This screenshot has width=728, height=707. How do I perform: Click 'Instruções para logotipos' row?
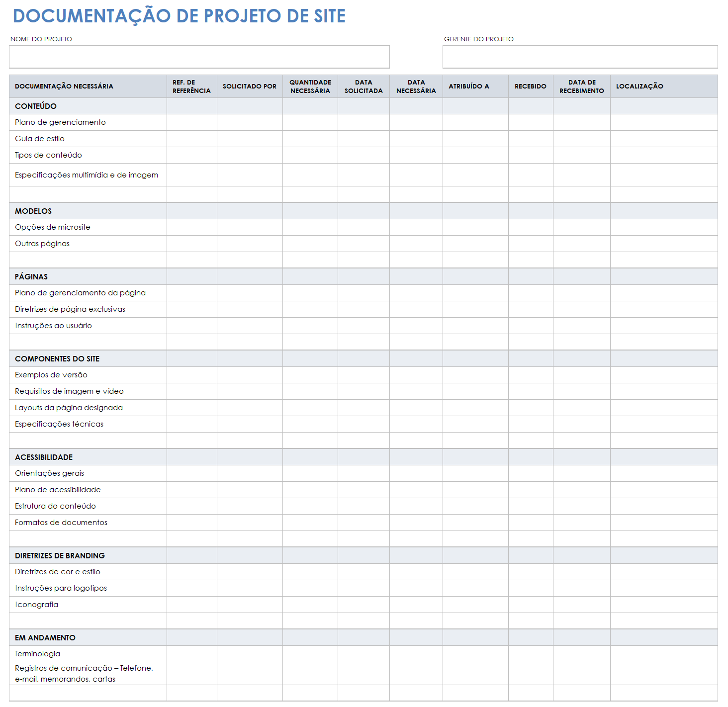click(x=364, y=588)
